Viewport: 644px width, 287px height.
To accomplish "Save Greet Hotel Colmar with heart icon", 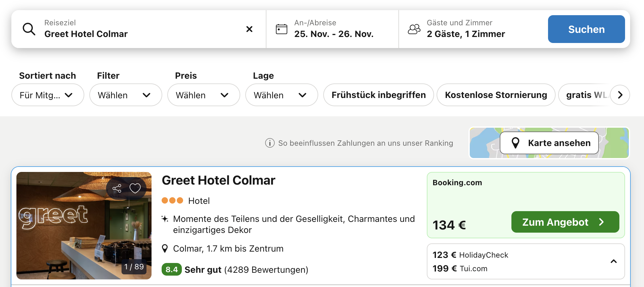I will pos(135,188).
